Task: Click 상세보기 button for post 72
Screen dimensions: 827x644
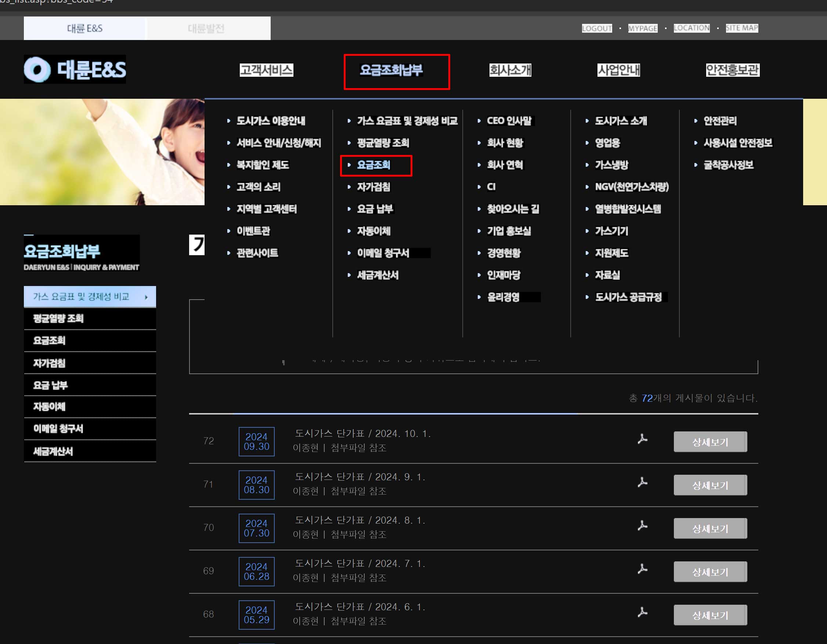Action: pos(710,442)
